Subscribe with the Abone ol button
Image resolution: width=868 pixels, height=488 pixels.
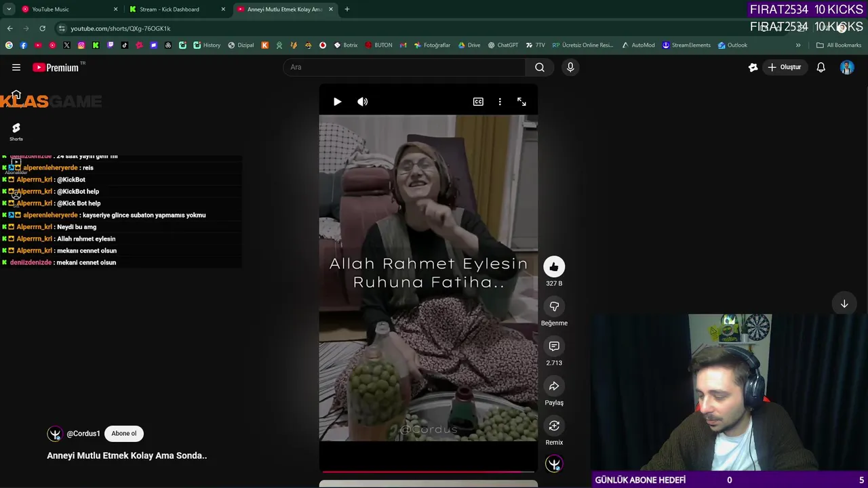[x=123, y=434]
